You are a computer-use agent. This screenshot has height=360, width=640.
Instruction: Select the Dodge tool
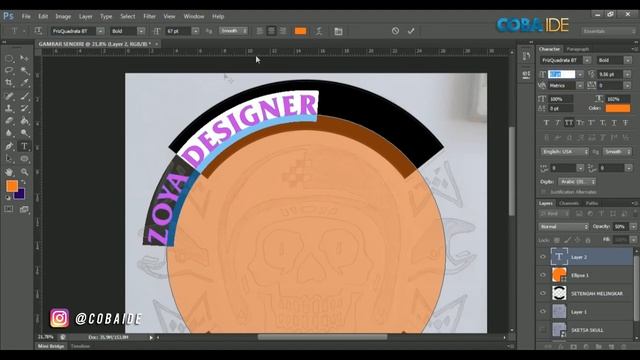coord(24,133)
